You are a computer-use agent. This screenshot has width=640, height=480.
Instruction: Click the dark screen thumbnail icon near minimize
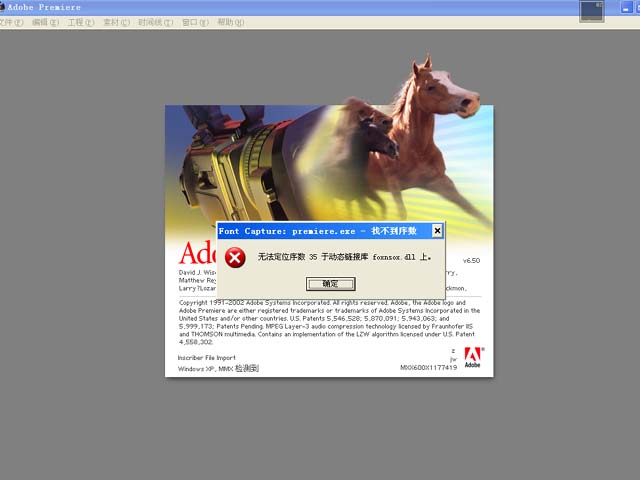[591, 11]
